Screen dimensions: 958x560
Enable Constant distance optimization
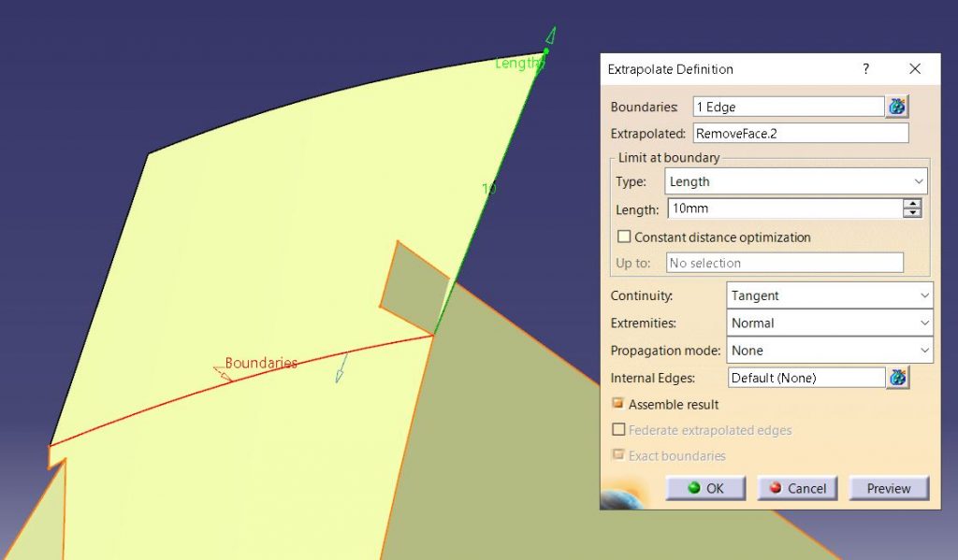[623, 236]
